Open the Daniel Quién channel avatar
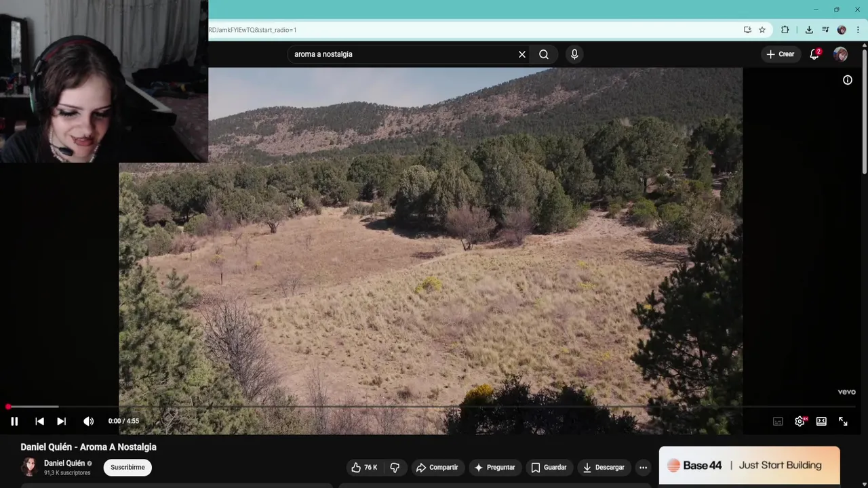Image resolution: width=868 pixels, height=488 pixels. (x=29, y=467)
